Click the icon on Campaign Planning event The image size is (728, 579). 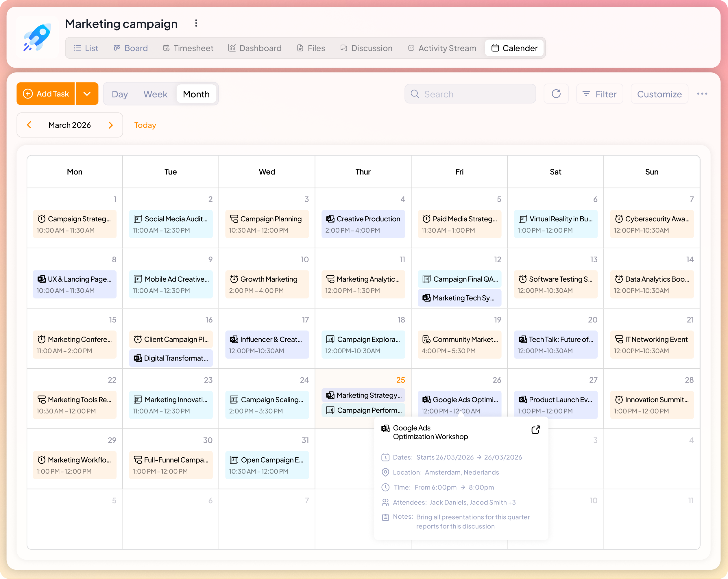[234, 219]
